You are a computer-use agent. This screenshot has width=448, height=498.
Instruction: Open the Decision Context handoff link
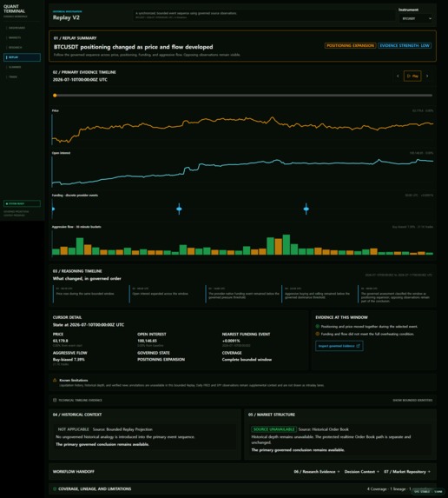362,472
